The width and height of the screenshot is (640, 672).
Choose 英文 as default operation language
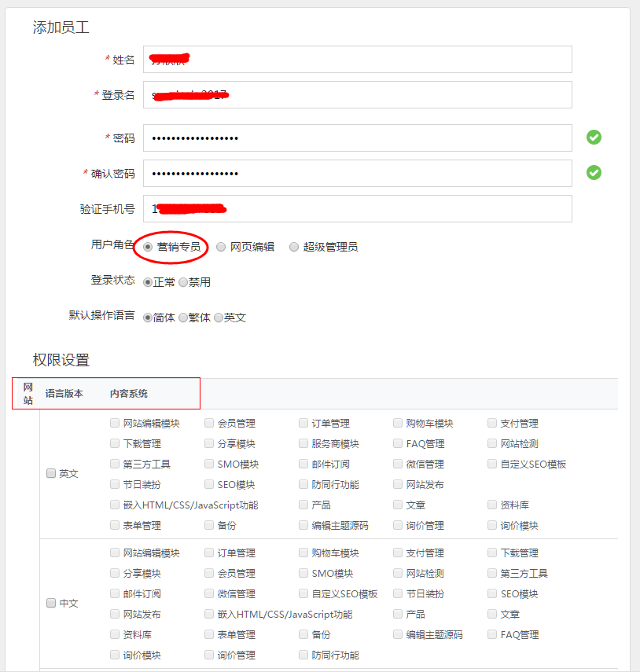click(x=219, y=317)
